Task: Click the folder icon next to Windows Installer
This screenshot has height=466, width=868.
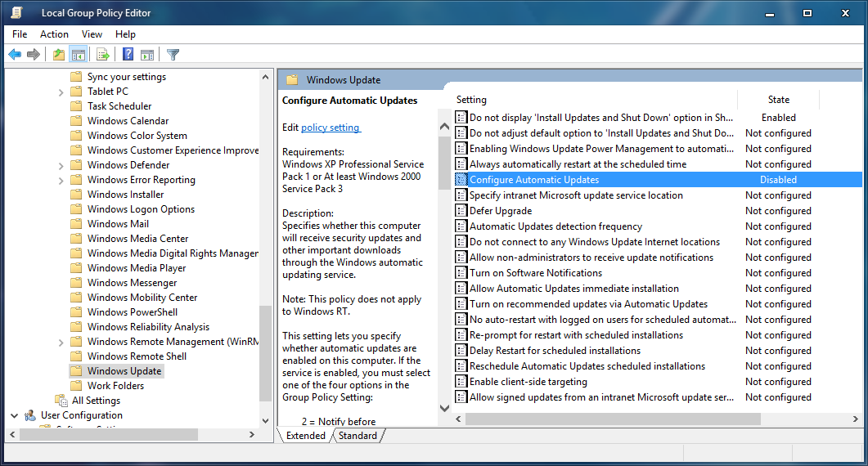Action: (76, 195)
